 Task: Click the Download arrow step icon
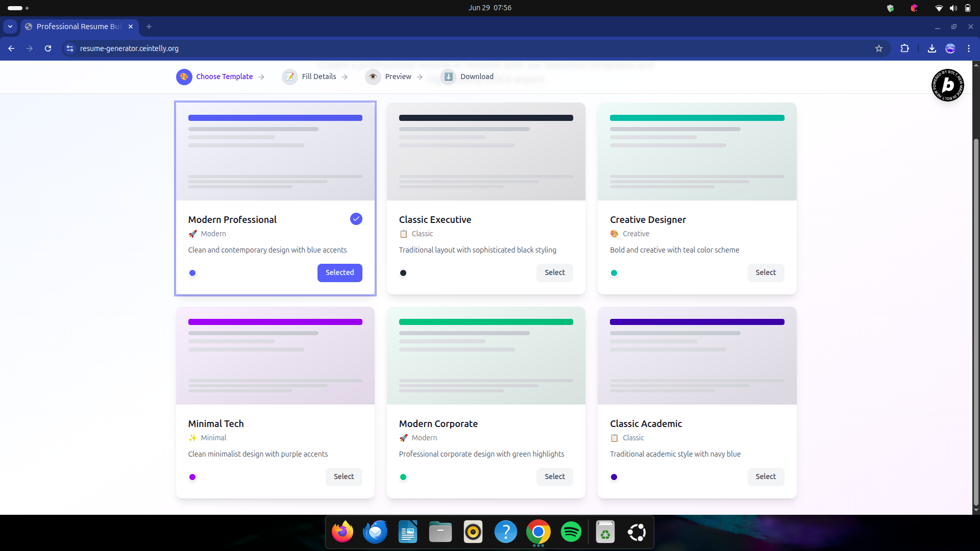pyautogui.click(x=448, y=77)
